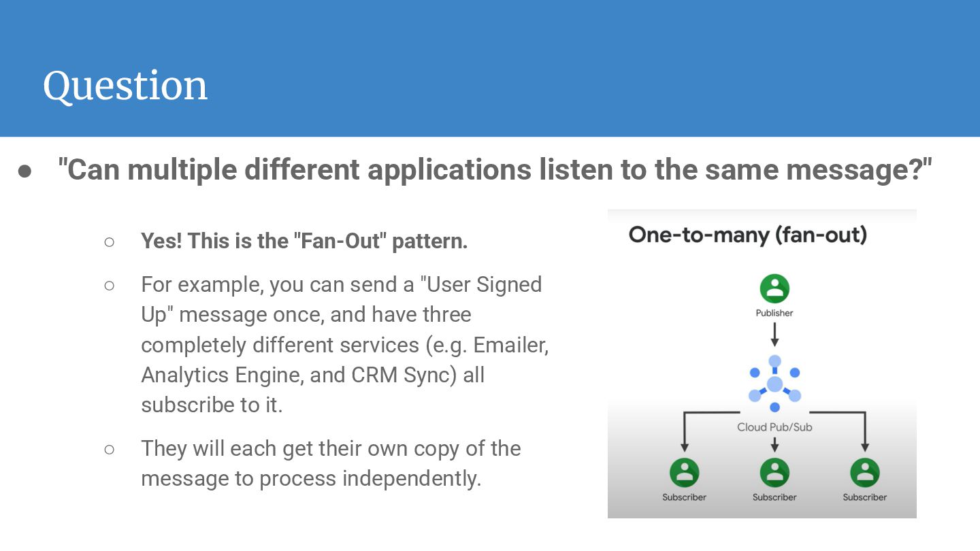
Task: Click the Cloud Pub/Sub hub icon
Action: coord(774,385)
